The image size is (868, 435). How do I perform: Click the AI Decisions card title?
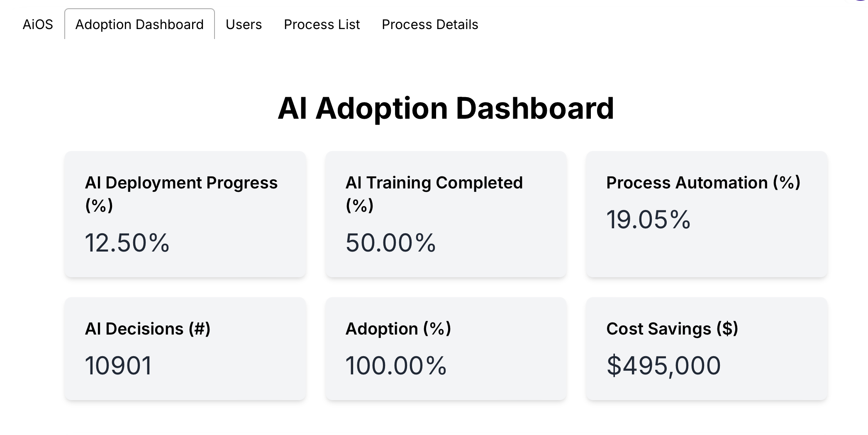tap(148, 329)
